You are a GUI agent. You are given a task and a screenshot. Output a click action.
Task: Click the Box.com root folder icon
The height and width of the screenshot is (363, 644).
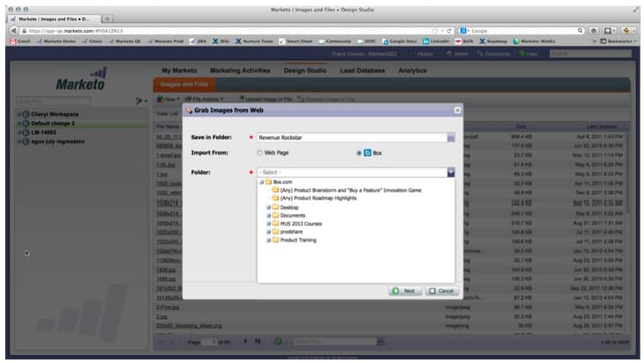click(268, 181)
